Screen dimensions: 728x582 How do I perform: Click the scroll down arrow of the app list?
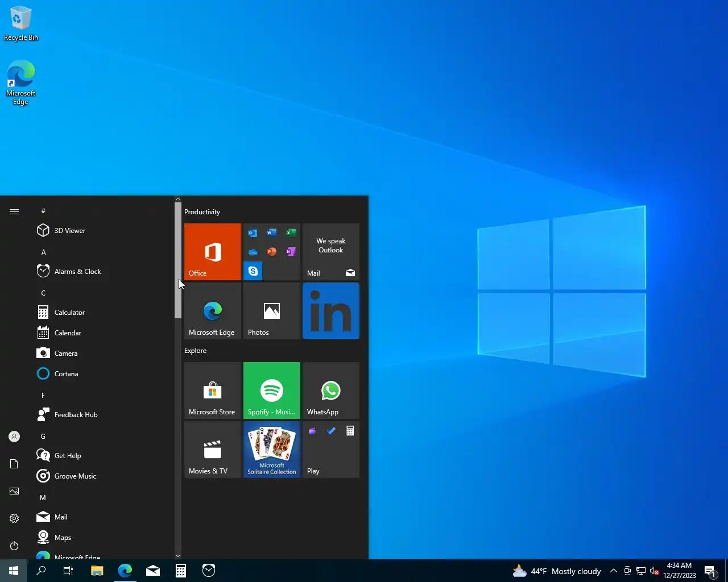[178, 556]
